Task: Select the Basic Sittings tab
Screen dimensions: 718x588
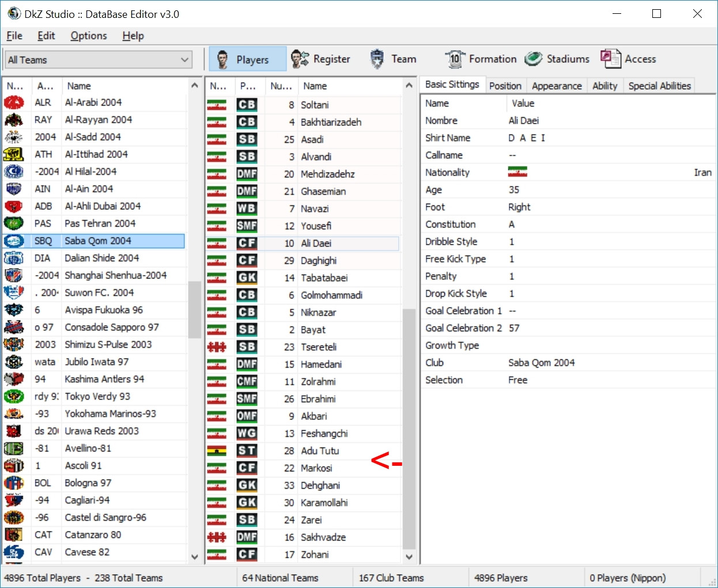Action: coord(452,84)
